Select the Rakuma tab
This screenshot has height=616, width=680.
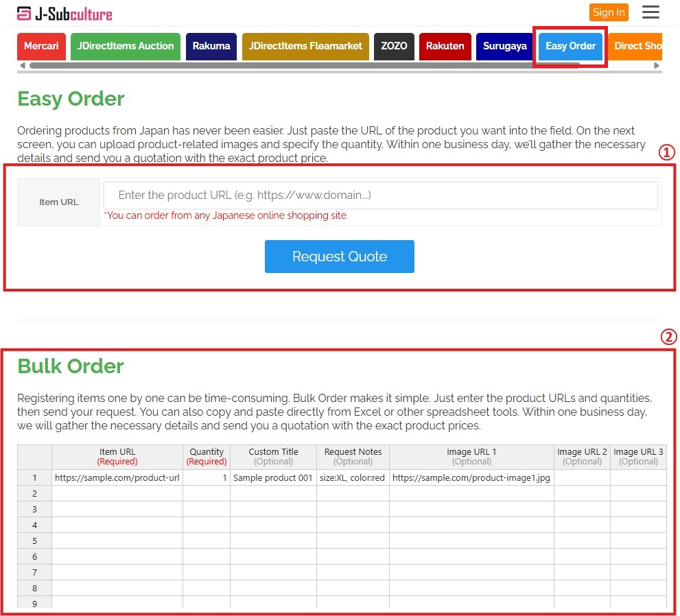[211, 47]
